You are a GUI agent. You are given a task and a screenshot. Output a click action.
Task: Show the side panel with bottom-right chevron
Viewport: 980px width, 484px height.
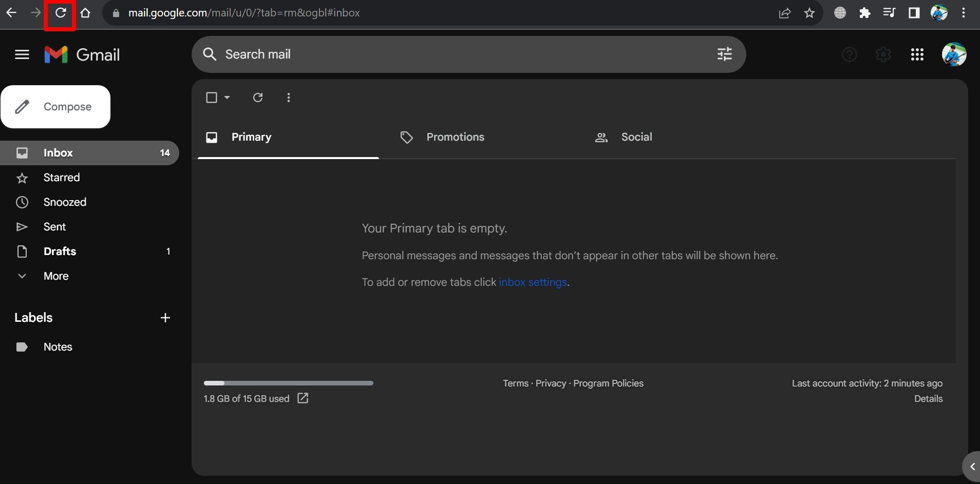pos(972,467)
